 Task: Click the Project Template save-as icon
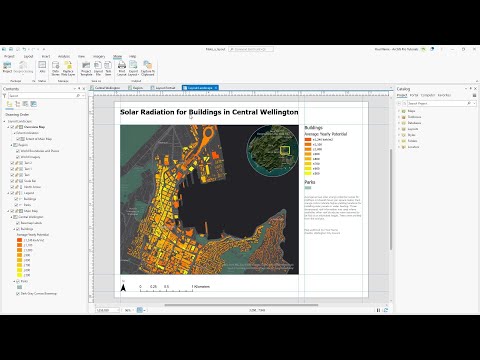pyautogui.click(x=86, y=65)
